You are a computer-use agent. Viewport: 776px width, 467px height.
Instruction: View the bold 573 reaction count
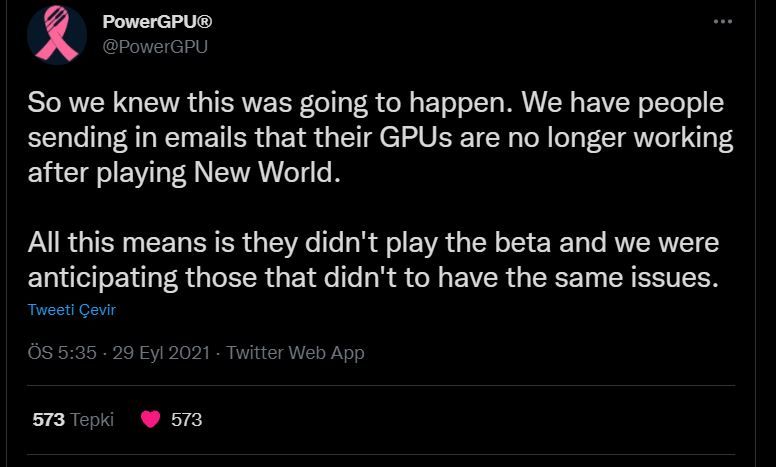coord(48,420)
